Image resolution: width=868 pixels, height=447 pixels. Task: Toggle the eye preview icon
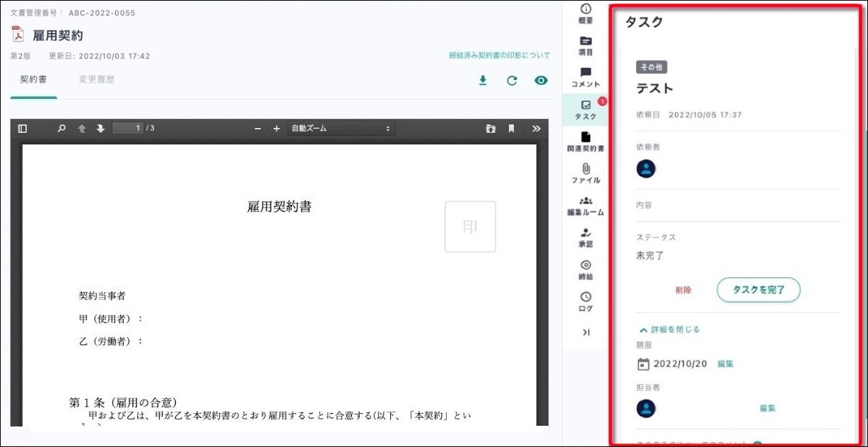coord(541,81)
